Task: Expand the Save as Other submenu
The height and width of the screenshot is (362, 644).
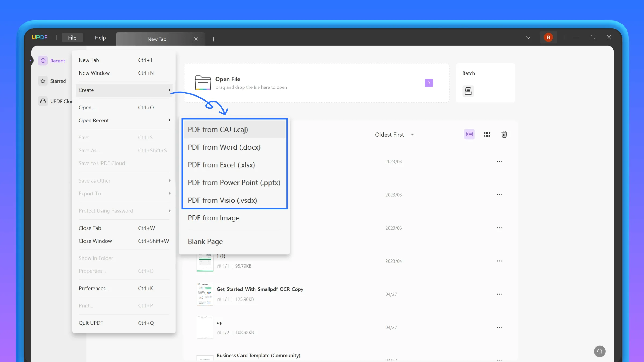Action: point(169,180)
